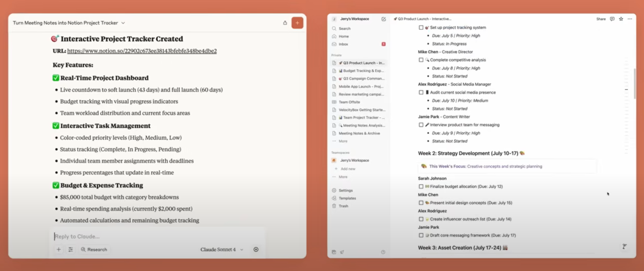This screenshot has width=644, height=271.
Task: Click the Research button in Claude
Action: (94, 249)
